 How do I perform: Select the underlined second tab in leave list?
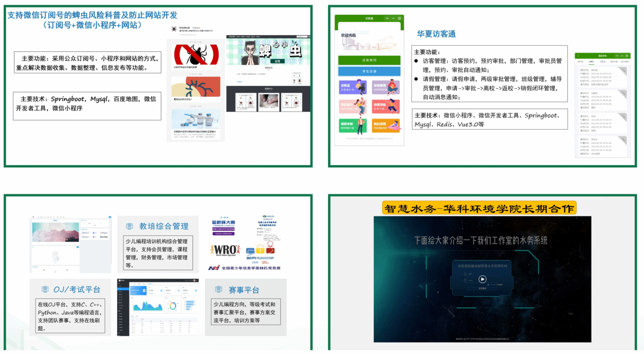click(591, 62)
